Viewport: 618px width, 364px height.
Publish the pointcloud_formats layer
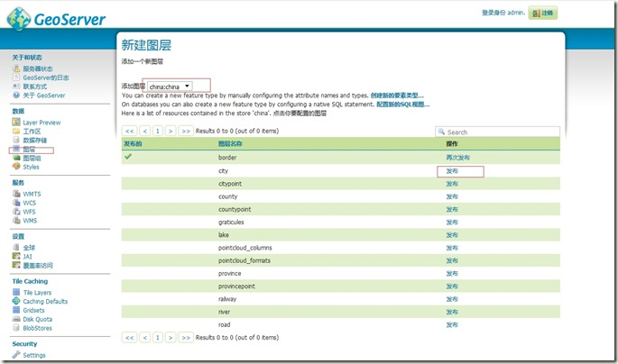click(x=452, y=260)
